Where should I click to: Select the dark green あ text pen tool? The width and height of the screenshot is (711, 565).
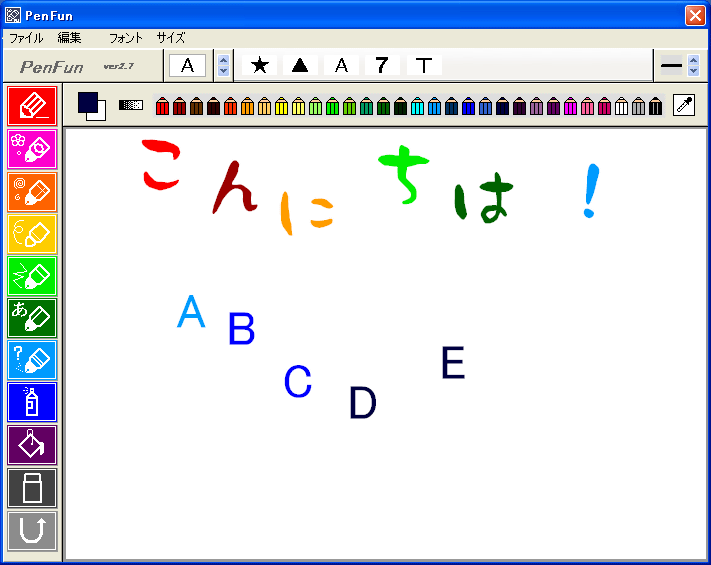pyautogui.click(x=32, y=318)
